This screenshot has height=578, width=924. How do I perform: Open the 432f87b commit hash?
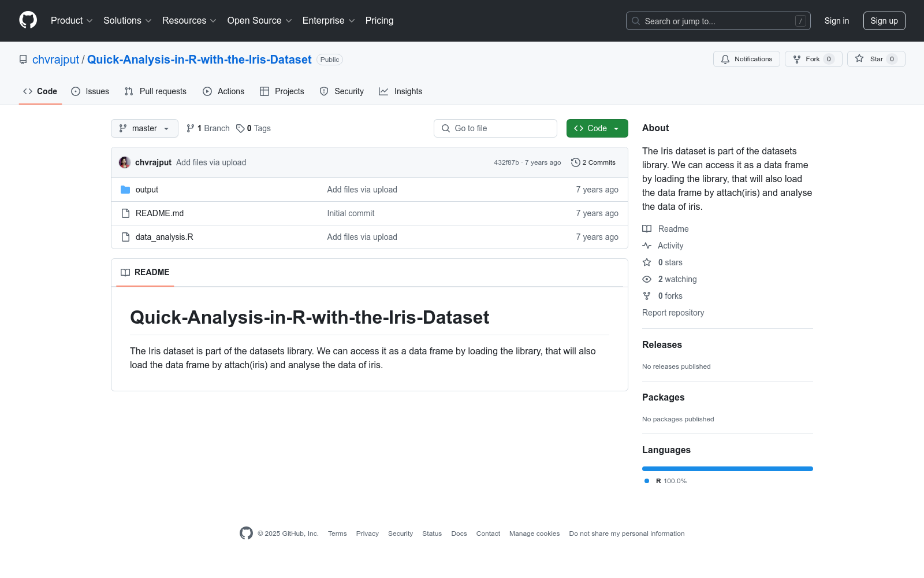(506, 162)
